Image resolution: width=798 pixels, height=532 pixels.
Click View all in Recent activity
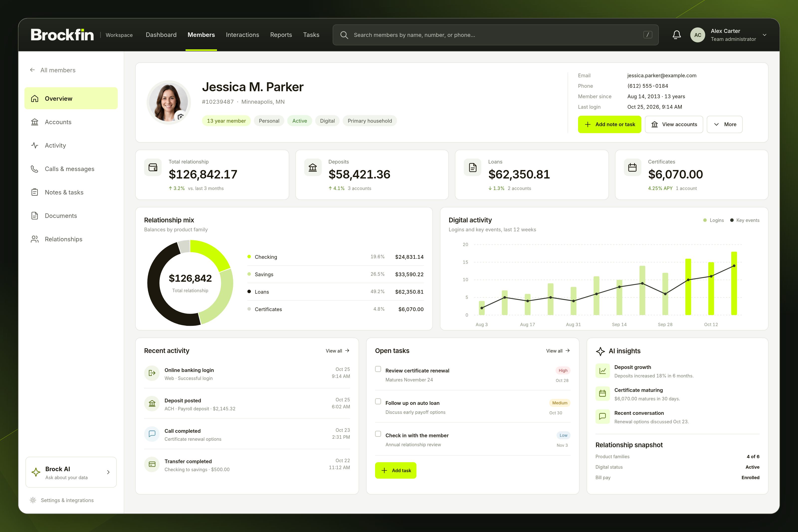[x=338, y=351]
